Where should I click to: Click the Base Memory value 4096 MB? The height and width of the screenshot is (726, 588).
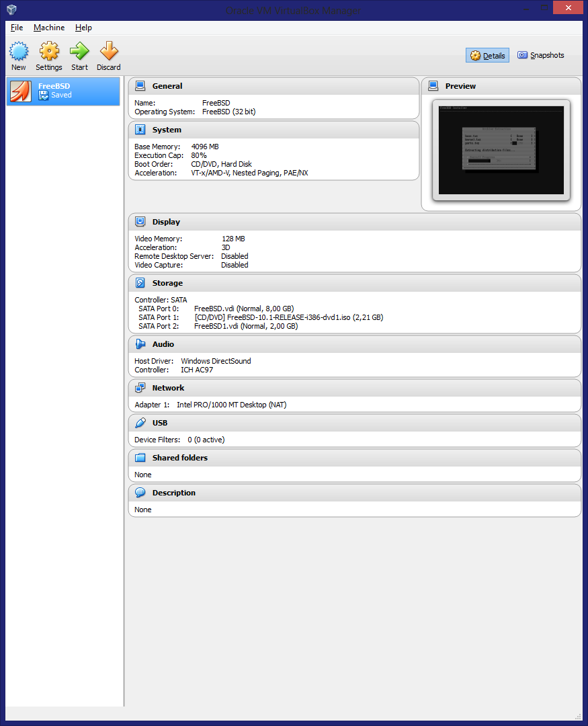205,147
